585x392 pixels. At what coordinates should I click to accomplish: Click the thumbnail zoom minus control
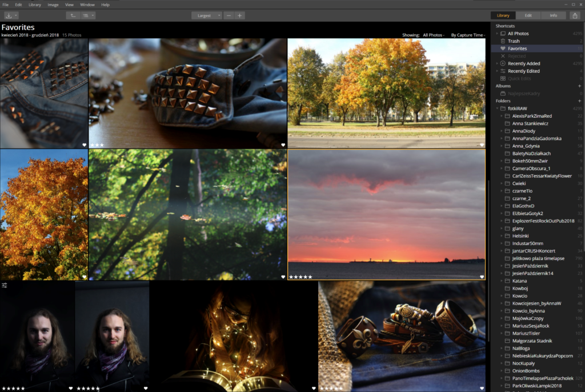tap(228, 15)
